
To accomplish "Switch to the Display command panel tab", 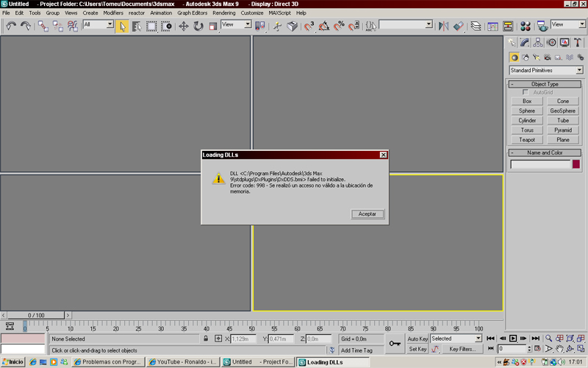I will coord(564,43).
